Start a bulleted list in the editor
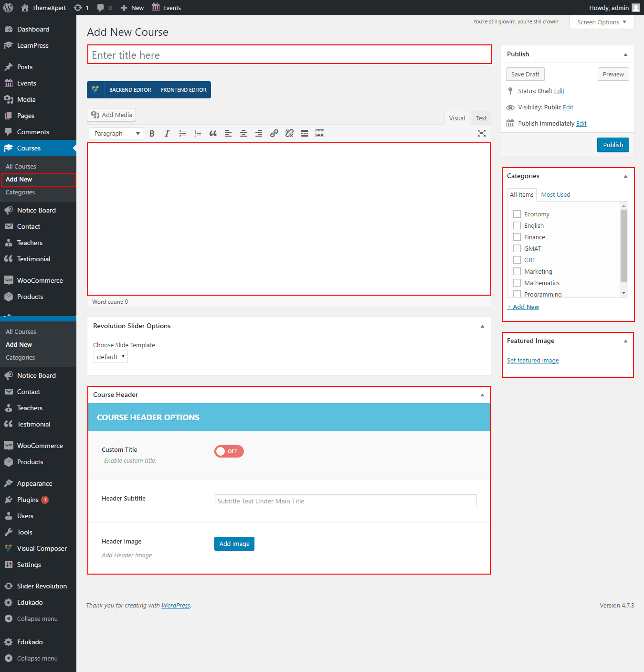644x672 pixels. (182, 134)
